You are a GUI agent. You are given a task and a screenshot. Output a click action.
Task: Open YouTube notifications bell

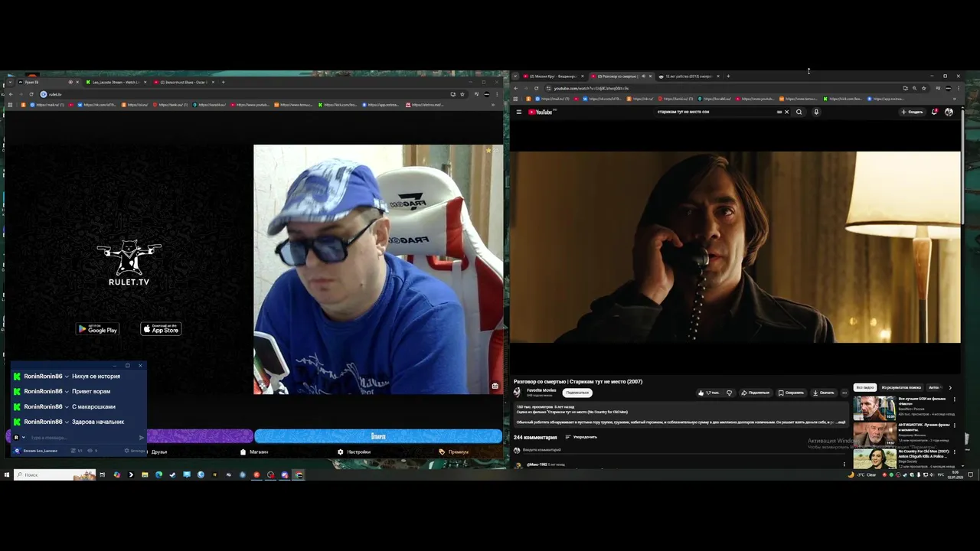[934, 112]
